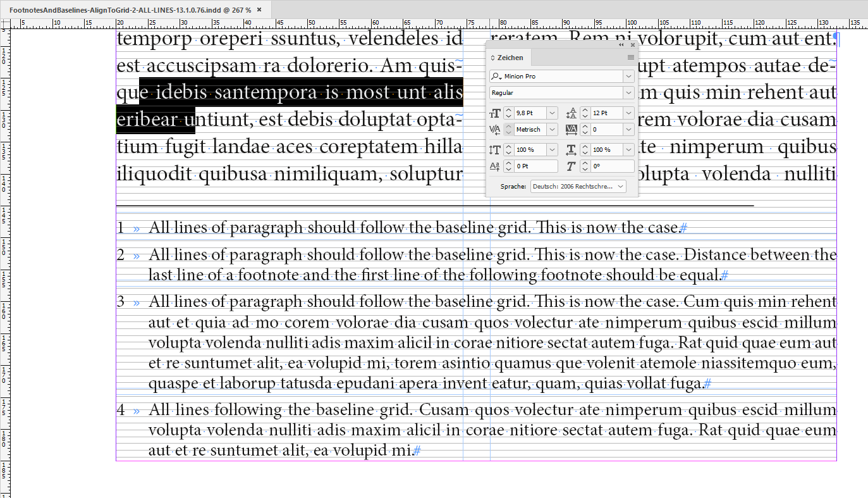Click the baseline shift icon
The height and width of the screenshot is (498, 868).
(494, 165)
